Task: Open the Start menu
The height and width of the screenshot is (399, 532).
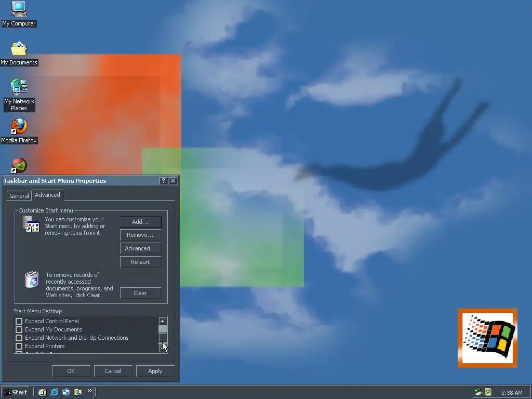Action: point(15,392)
